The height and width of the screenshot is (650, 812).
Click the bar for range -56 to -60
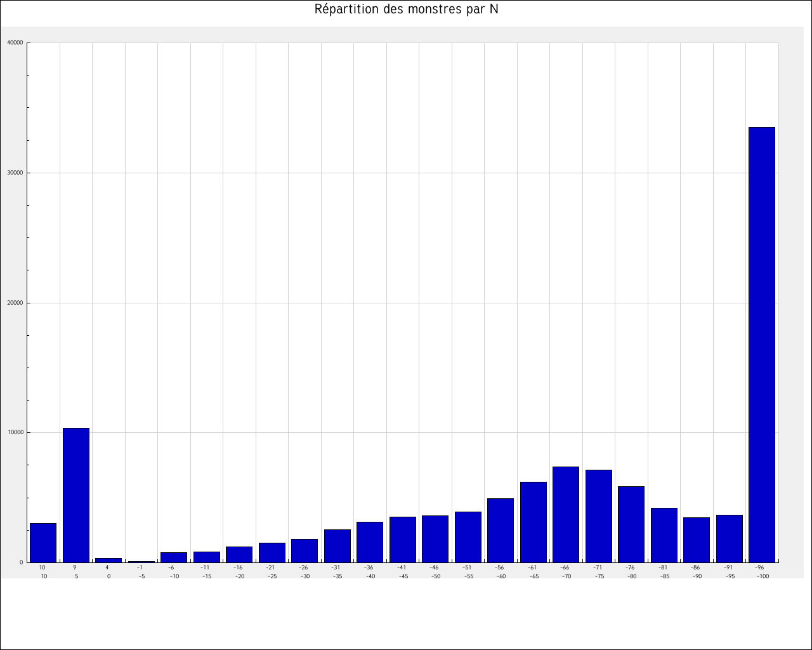(501, 530)
